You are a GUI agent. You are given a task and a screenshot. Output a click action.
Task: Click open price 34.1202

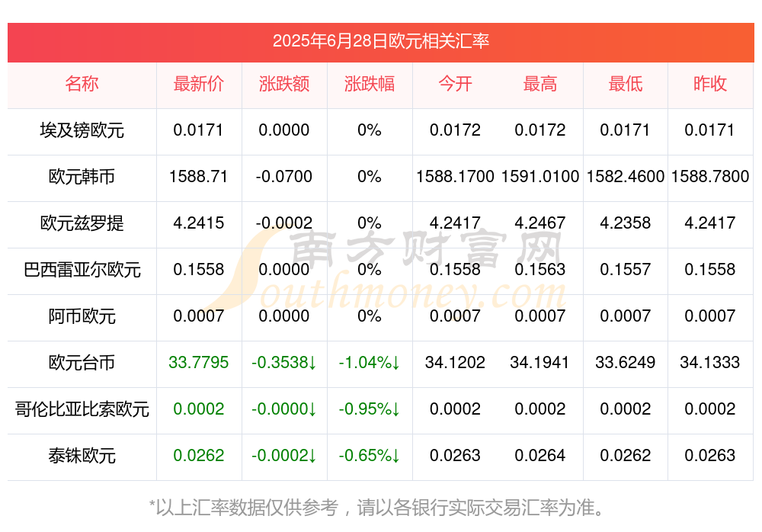coord(455,363)
